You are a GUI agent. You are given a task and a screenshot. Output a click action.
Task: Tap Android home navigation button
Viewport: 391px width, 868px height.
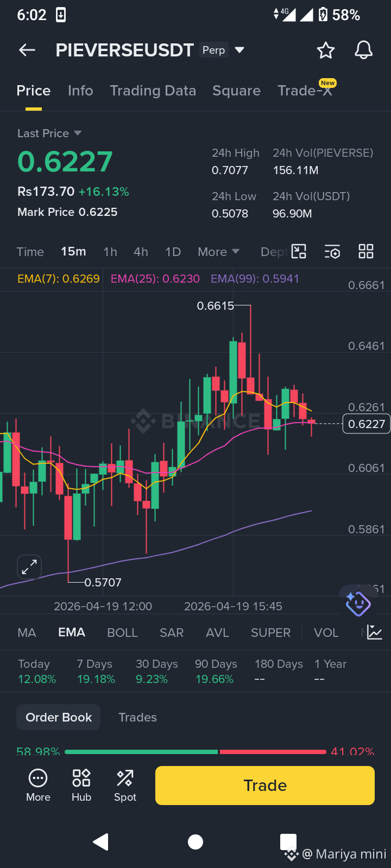point(195,842)
